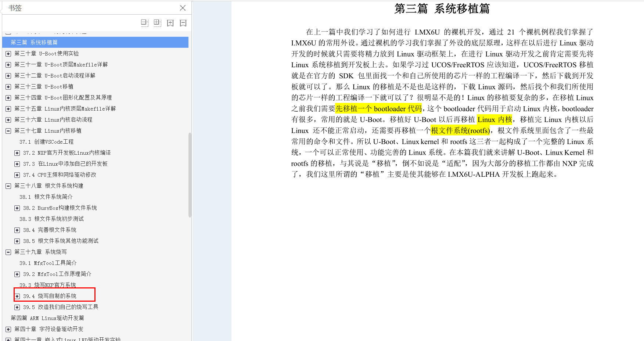Viewport: 644px width, 341px height.
Task: Expand 第三十六章 Linux内核启动流程
Action: [8, 120]
